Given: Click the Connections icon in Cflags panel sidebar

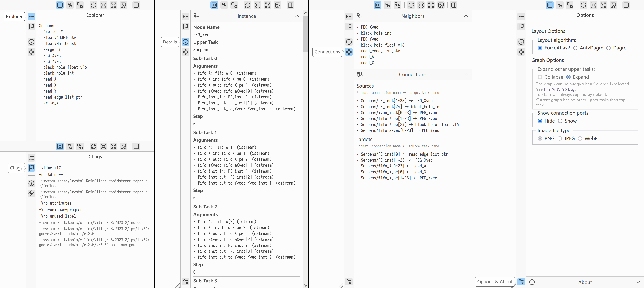Looking at the screenshot, I should (x=31, y=193).
